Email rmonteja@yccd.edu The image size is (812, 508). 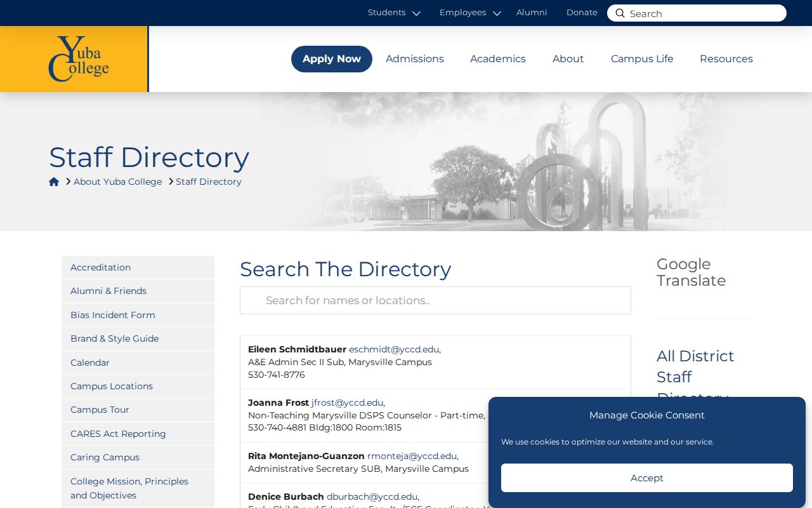click(412, 456)
